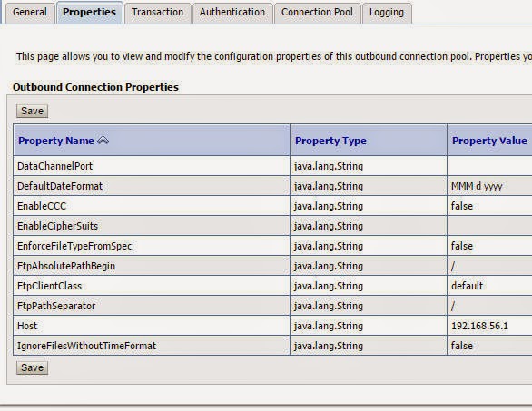This screenshot has height=411, width=532.
Task: Edit the empty DataChannelPort value cell
Action: (489, 166)
